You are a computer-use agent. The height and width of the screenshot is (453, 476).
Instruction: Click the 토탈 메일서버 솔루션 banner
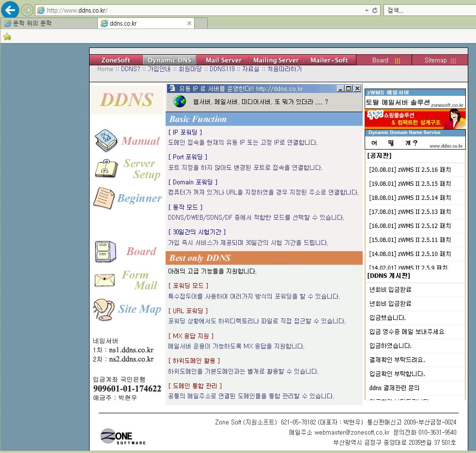coord(415,103)
